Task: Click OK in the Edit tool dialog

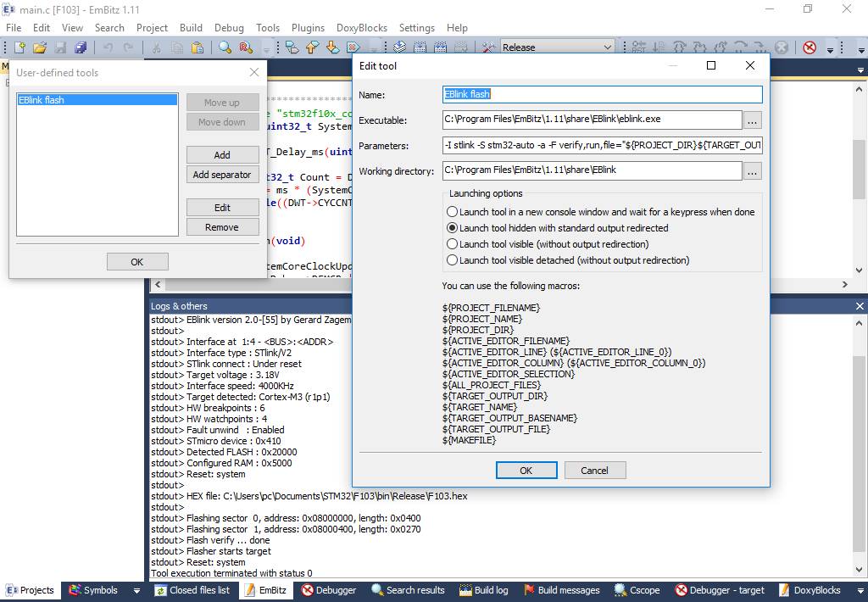Action: click(526, 471)
